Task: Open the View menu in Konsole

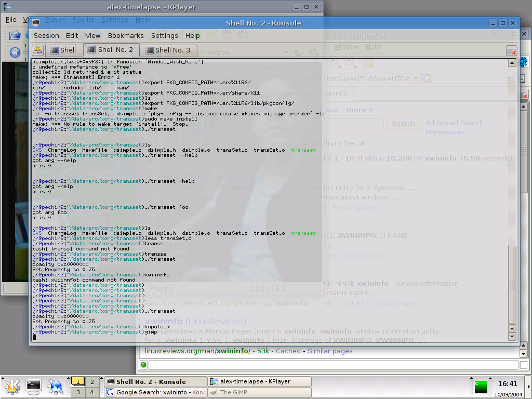Action: point(92,36)
